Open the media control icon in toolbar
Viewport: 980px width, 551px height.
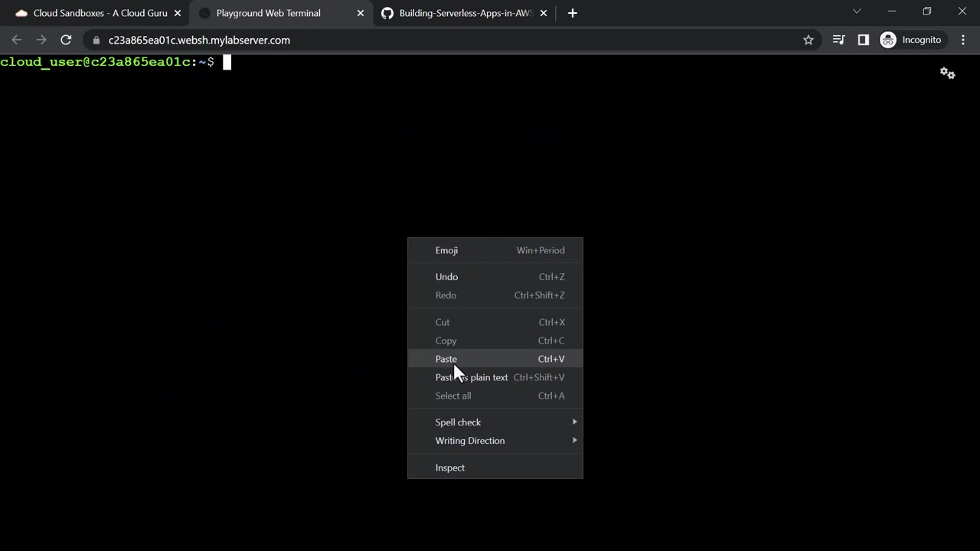coord(838,40)
